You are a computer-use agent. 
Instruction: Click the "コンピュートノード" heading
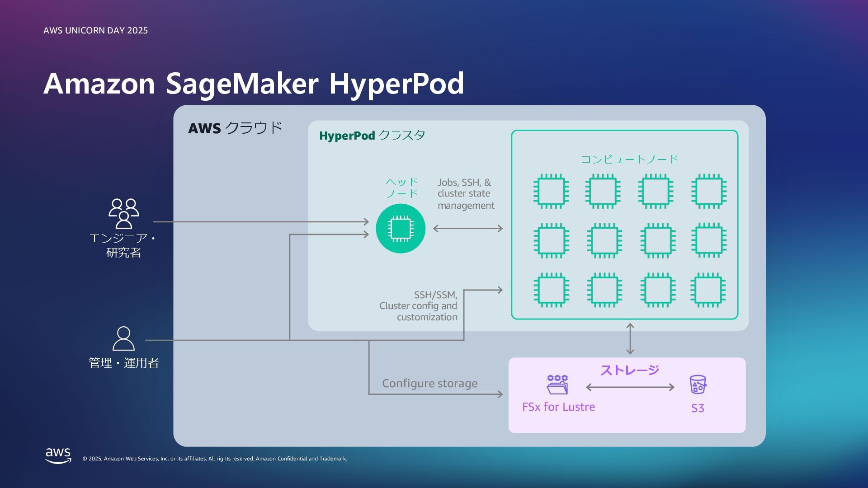(629, 159)
